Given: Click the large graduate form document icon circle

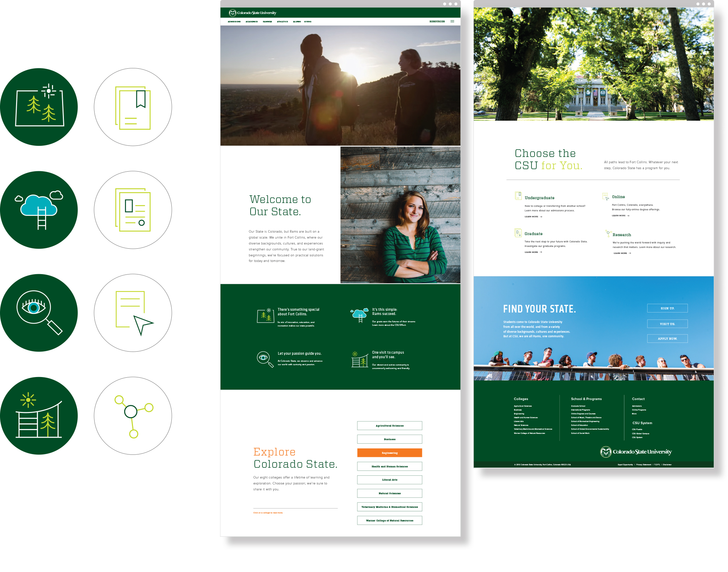Looking at the screenshot, I should pos(133,210).
